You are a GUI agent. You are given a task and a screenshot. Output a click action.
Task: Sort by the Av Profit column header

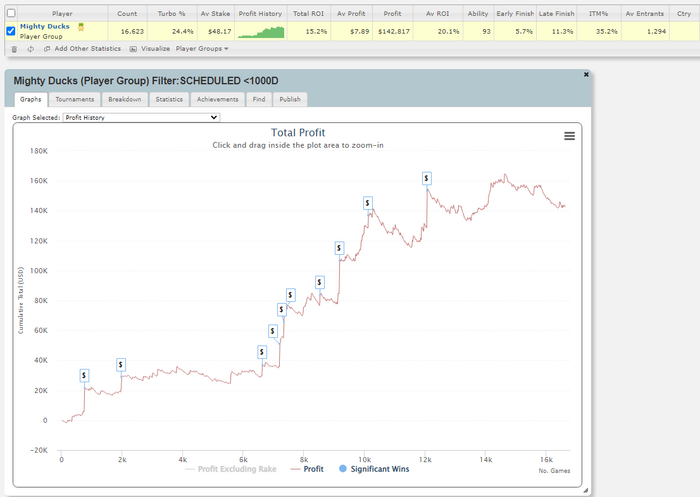351,13
